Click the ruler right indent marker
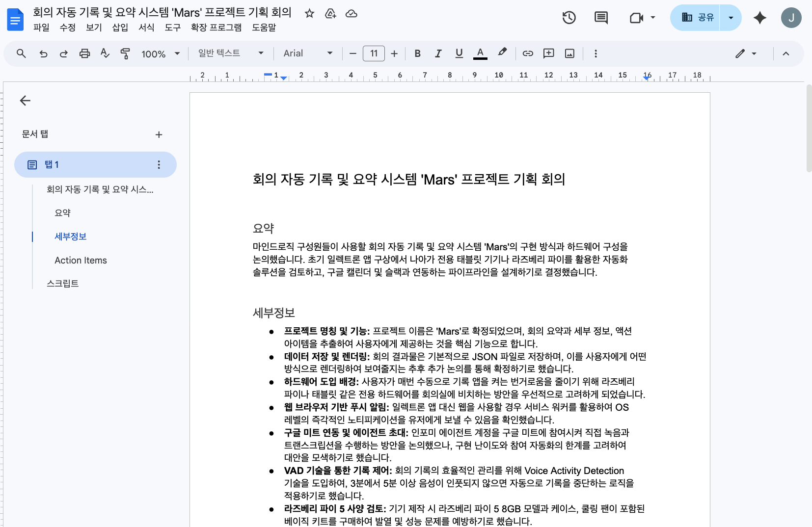The image size is (812, 527). (x=647, y=78)
